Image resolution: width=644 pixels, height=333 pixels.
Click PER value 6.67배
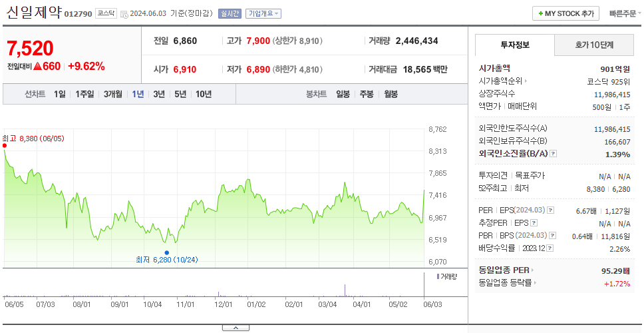pyautogui.click(x=587, y=211)
